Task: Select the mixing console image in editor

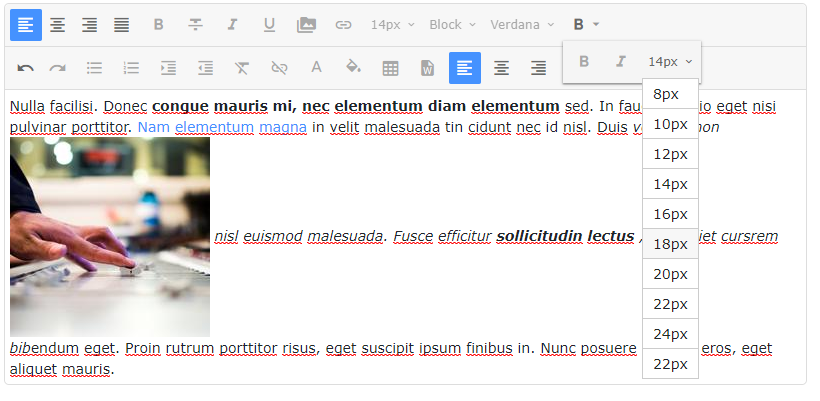Action: click(110, 237)
